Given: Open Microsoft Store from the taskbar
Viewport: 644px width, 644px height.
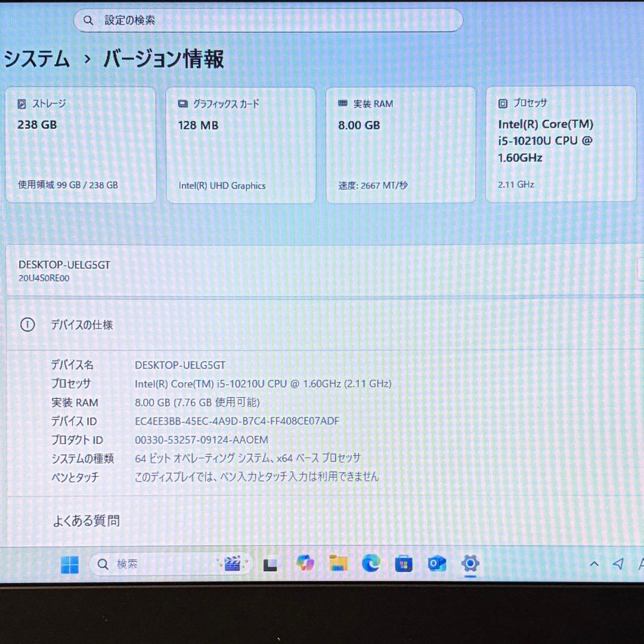Looking at the screenshot, I should (x=404, y=563).
